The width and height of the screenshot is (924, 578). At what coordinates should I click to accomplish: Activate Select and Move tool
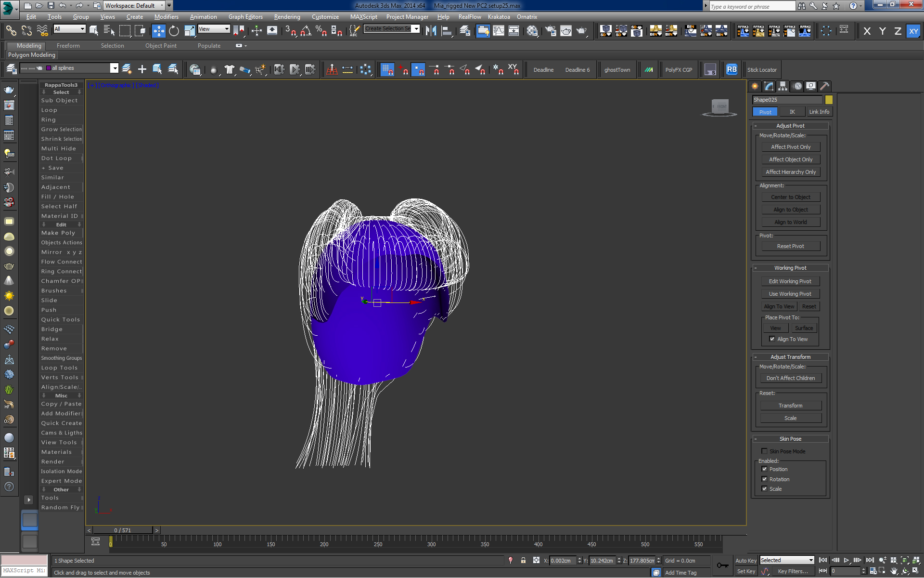coord(158,31)
